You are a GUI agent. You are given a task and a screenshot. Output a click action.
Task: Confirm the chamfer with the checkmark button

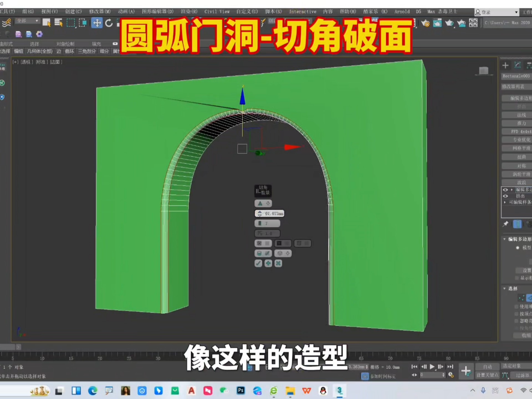pos(258,263)
